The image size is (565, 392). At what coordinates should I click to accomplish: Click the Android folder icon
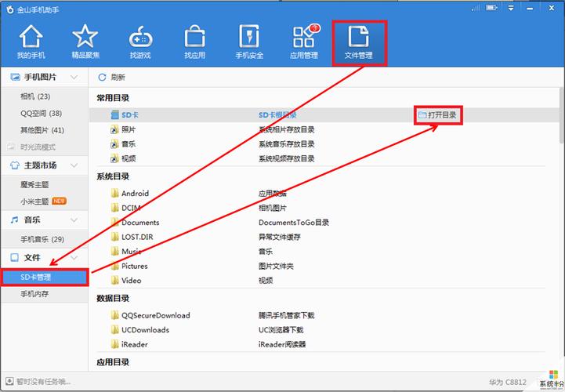(x=115, y=193)
